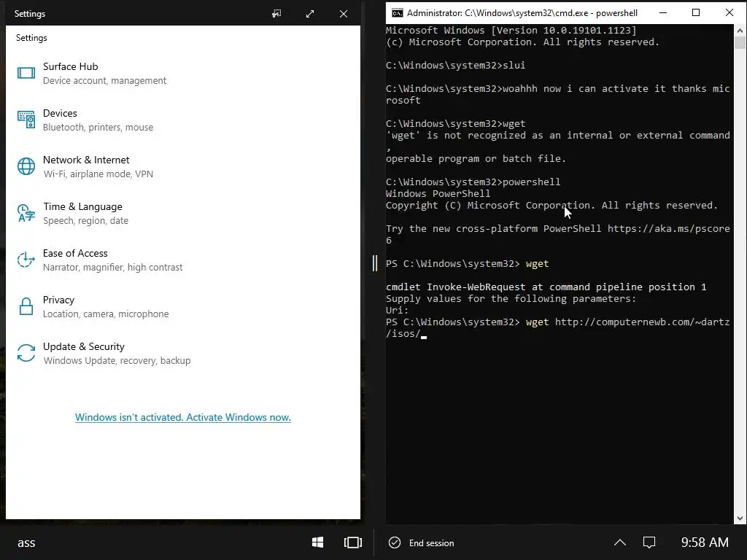This screenshot has height=560, width=747.
Task: Click the cmd.exe icon in title bar
Action: [397, 13]
